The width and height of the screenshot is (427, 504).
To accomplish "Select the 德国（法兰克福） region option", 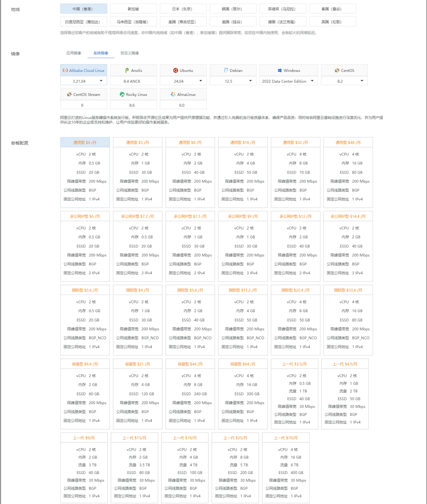I will (x=283, y=22).
